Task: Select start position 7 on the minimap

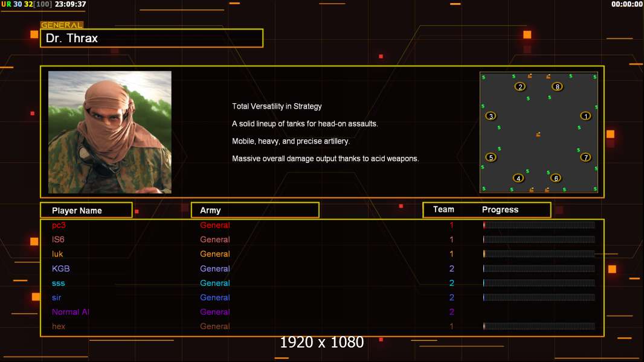Action: [x=585, y=157]
